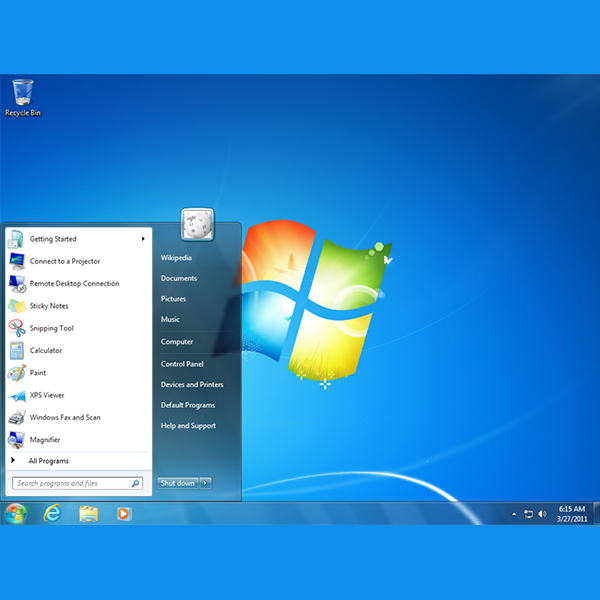Select the Remote Desktop Connection text
Viewport: 600px width, 600px height.
coord(75,284)
